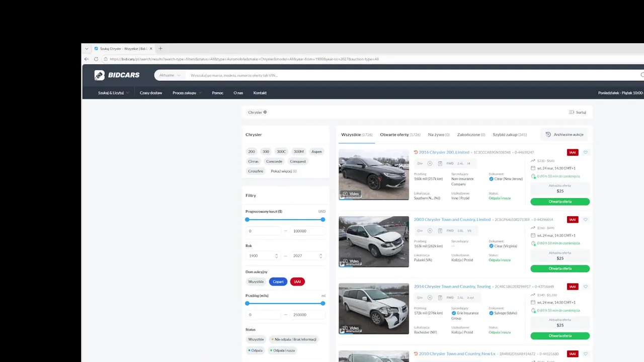The width and height of the screenshot is (644, 362).
Task: Click the right handle of Przebieg (mile) slider
Action: point(323,303)
